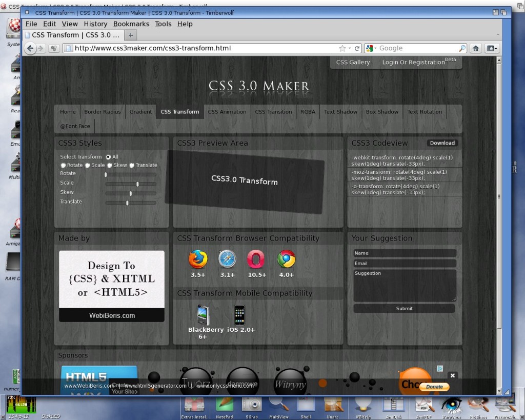Open the CSS Gallery link
Screen dimensions: 525x420
353,62
